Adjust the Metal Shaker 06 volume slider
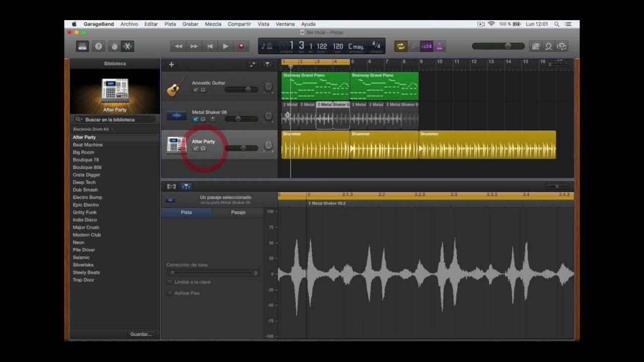 241,119
